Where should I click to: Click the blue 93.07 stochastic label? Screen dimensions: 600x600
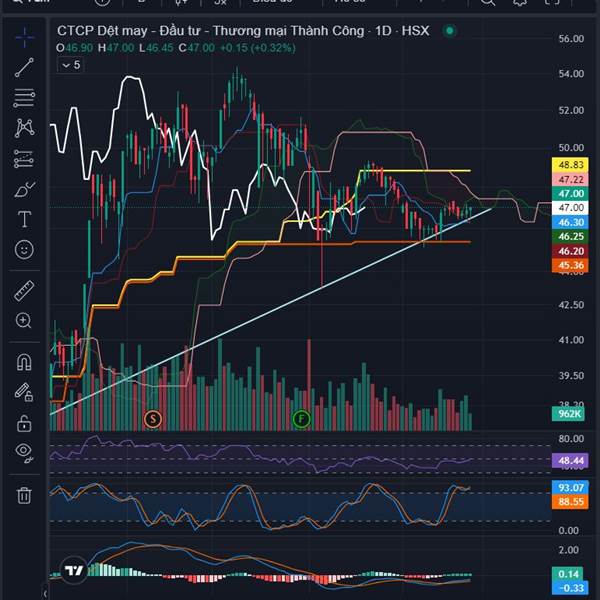click(x=570, y=488)
